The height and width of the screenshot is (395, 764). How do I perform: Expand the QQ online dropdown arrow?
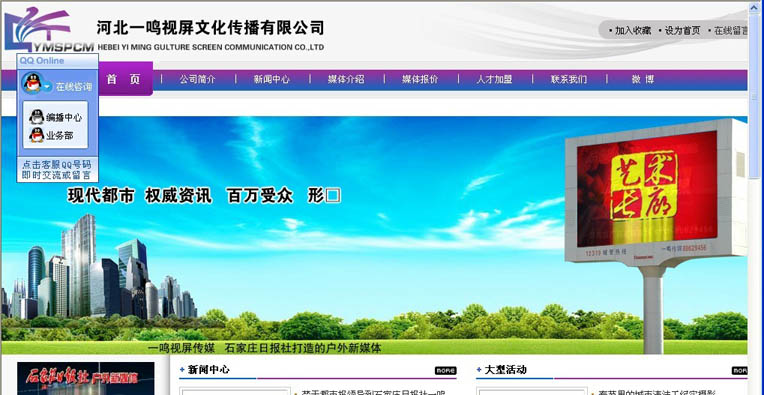tap(47, 87)
